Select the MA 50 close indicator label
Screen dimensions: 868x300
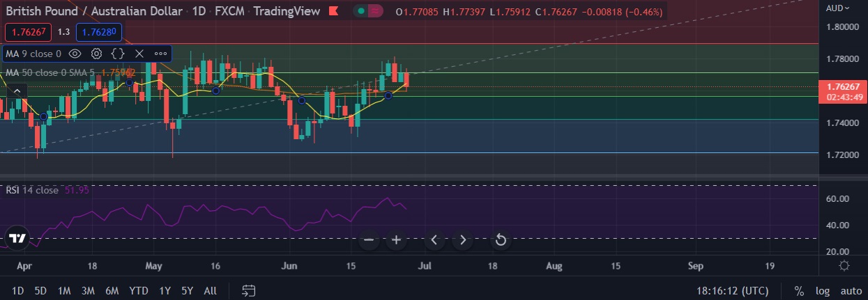(x=52, y=72)
